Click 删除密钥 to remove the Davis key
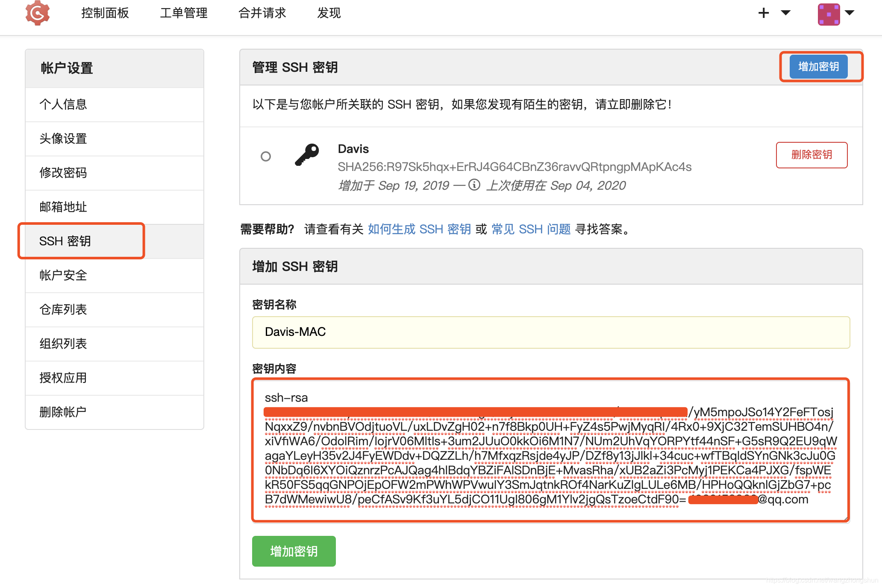The height and width of the screenshot is (588, 882). (811, 155)
